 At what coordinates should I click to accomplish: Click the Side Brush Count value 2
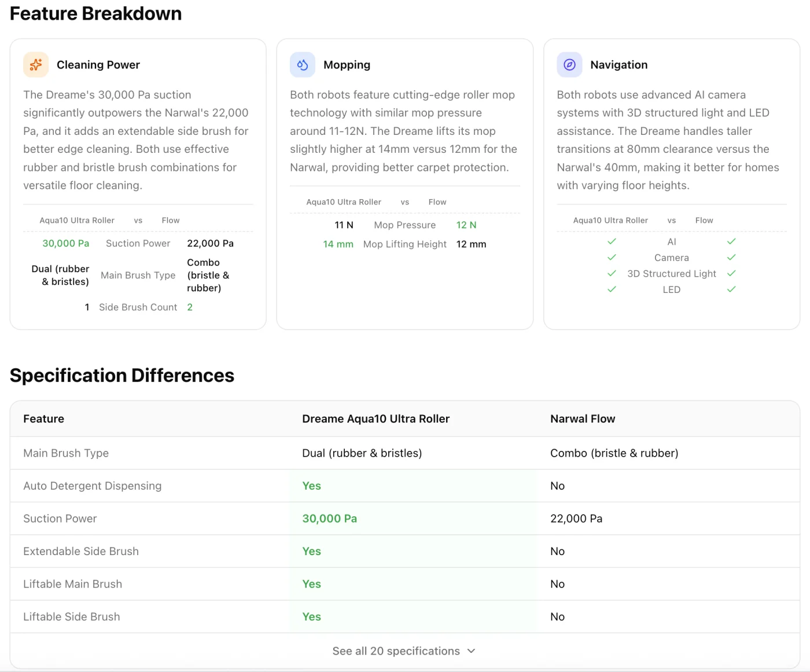(190, 307)
